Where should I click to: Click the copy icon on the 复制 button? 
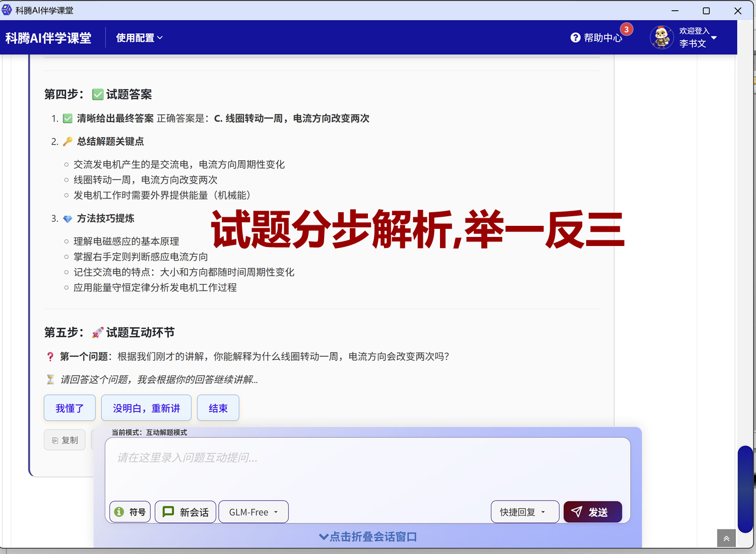point(55,440)
